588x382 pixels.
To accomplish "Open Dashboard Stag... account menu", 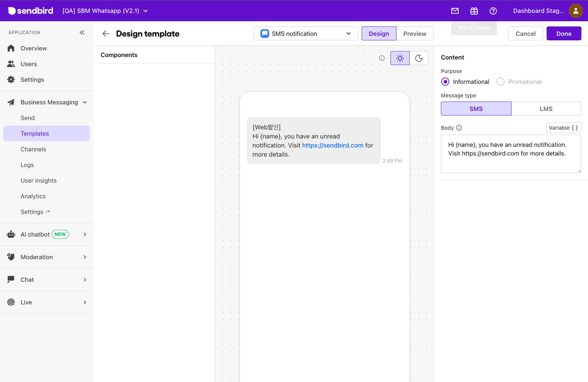I will click(x=539, y=11).
